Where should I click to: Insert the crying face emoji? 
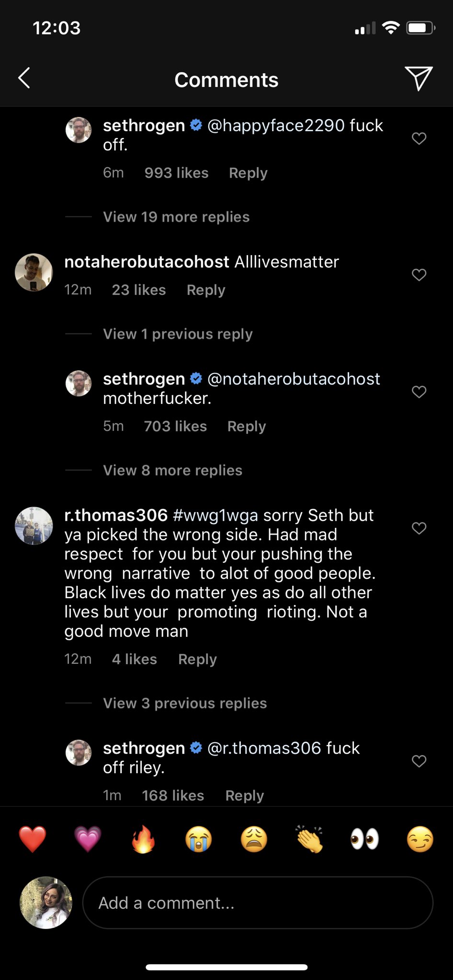tap(199, 839)
